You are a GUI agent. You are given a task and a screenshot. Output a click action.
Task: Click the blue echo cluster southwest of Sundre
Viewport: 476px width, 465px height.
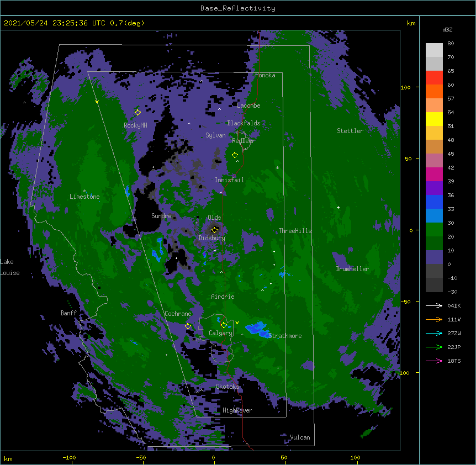click(158, 250)
